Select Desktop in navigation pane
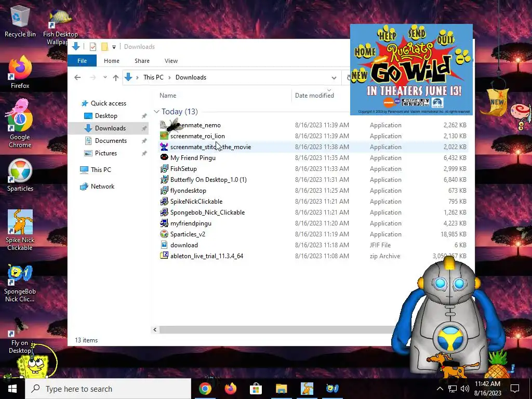This screenshot has height=399, width=532. coord(106,116)
